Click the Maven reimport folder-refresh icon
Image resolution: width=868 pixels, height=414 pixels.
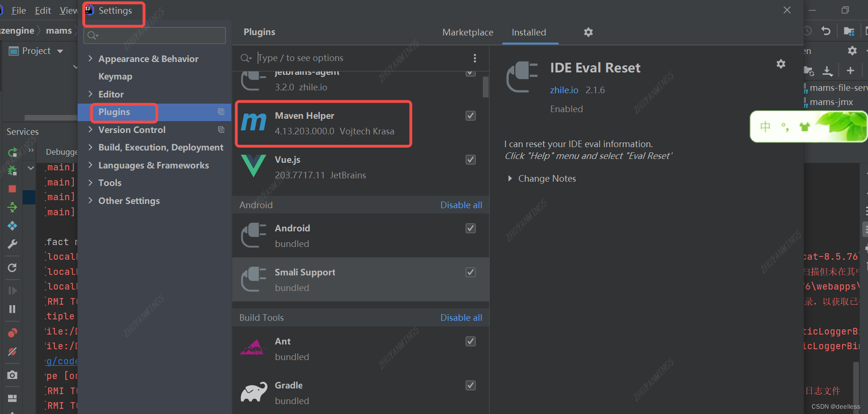point(808,71)
